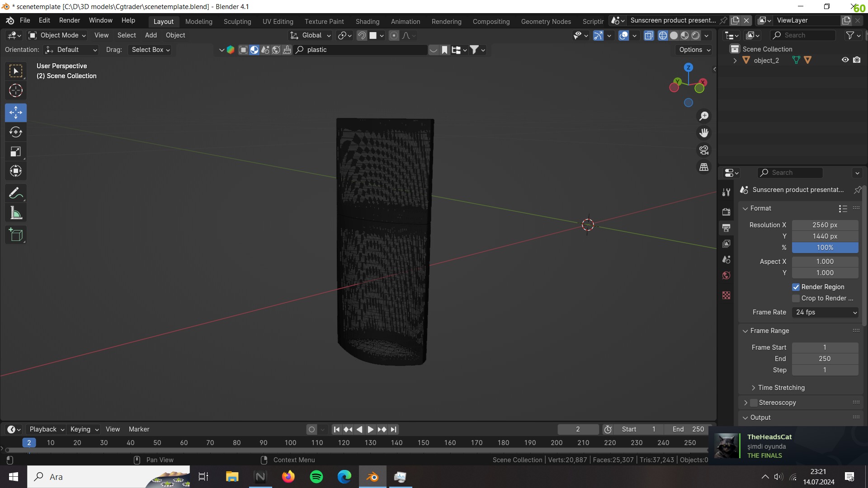The height and width of the screenshot is (488, 868).
Task: Open the Select Box drag dropdown
Action: [151, 50]
